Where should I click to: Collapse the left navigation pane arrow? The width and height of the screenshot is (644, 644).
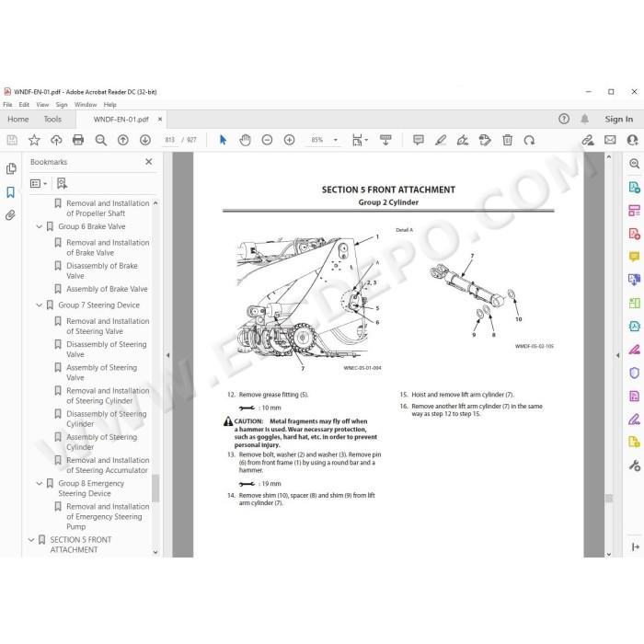coord(167,355)
